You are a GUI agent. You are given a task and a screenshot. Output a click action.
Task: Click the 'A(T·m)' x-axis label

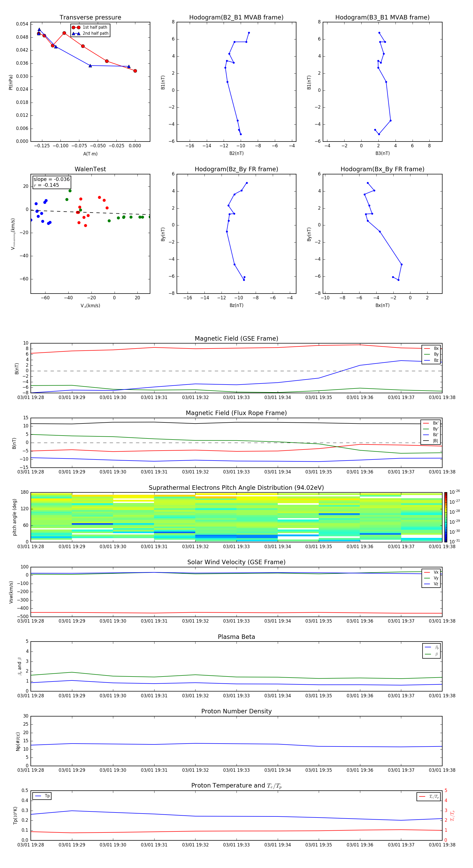90,154
